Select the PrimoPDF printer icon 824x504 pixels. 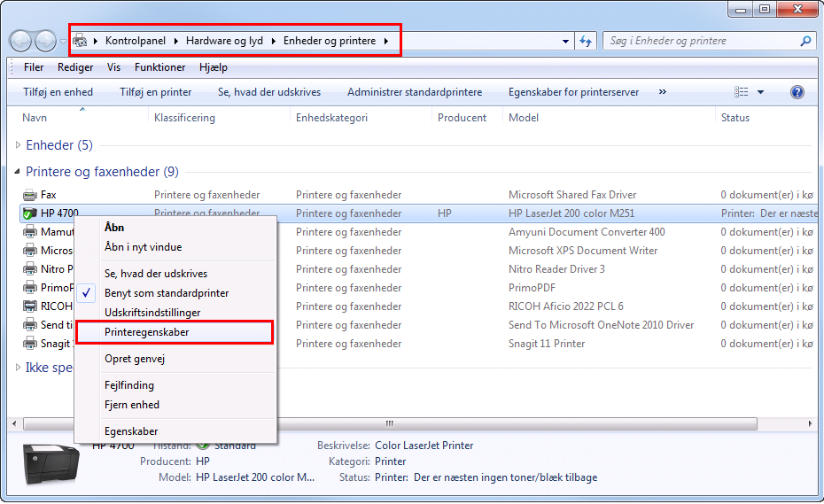(30, 288)
